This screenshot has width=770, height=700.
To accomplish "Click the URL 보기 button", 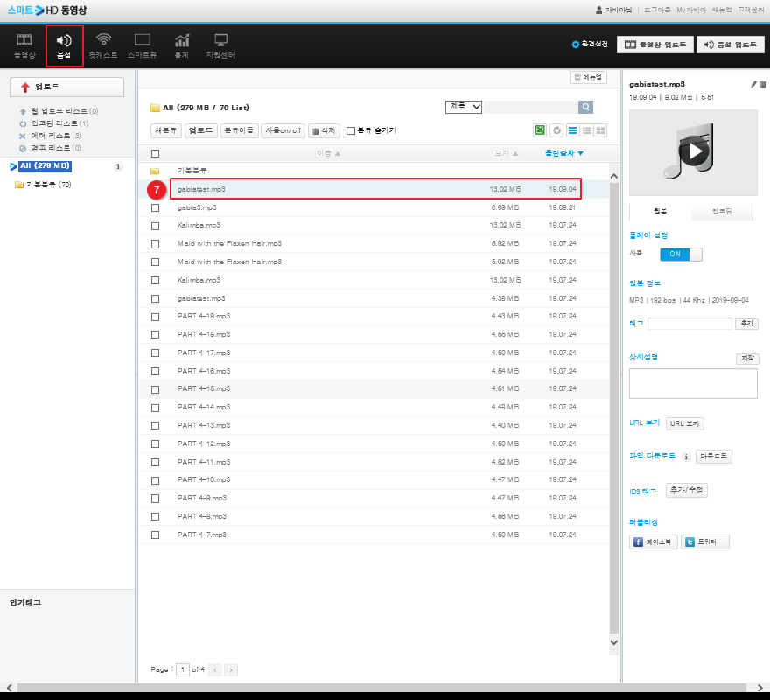I will 684,423.
